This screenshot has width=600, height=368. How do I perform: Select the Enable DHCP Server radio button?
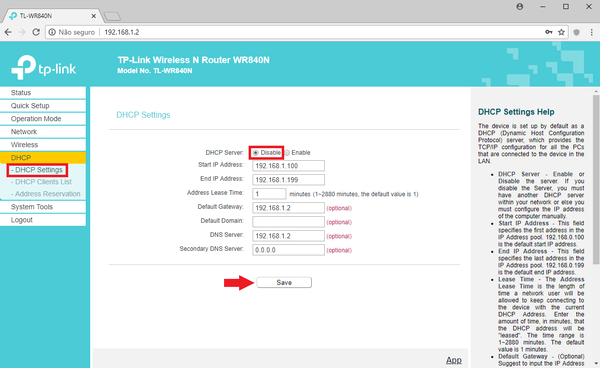(287, 153)
